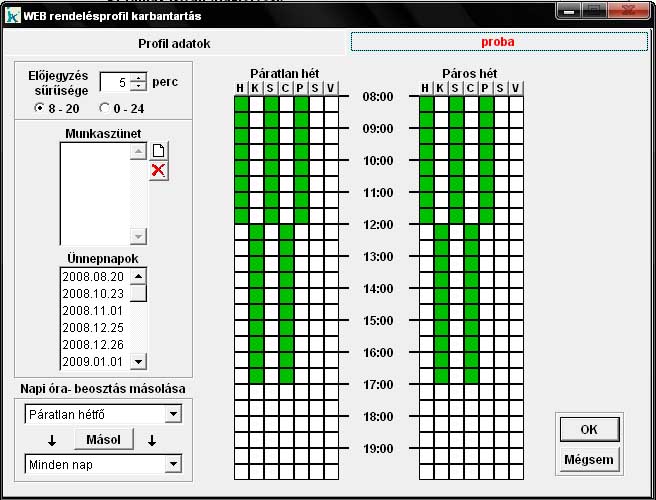Select the 8 - 20 radio option

click(40, 107)
